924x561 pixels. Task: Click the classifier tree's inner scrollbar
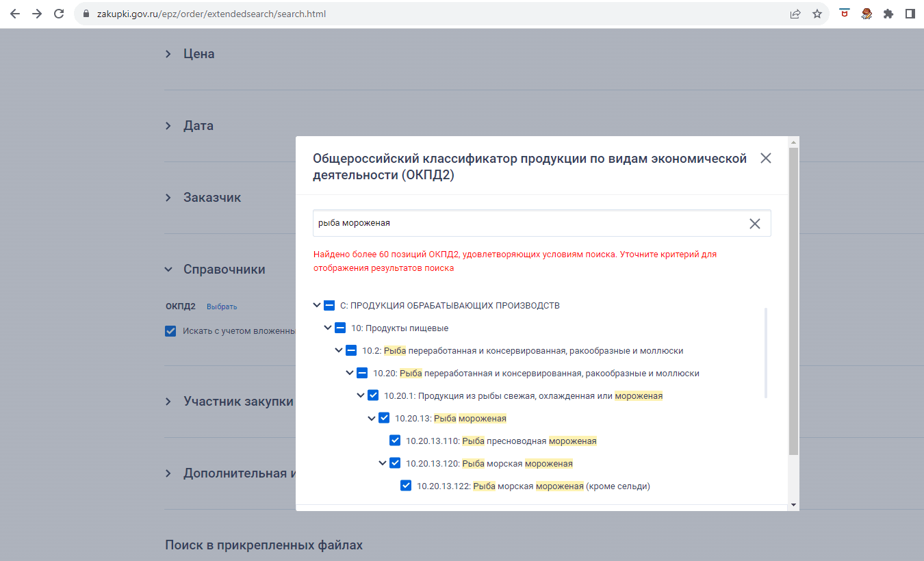click(766, 352)
